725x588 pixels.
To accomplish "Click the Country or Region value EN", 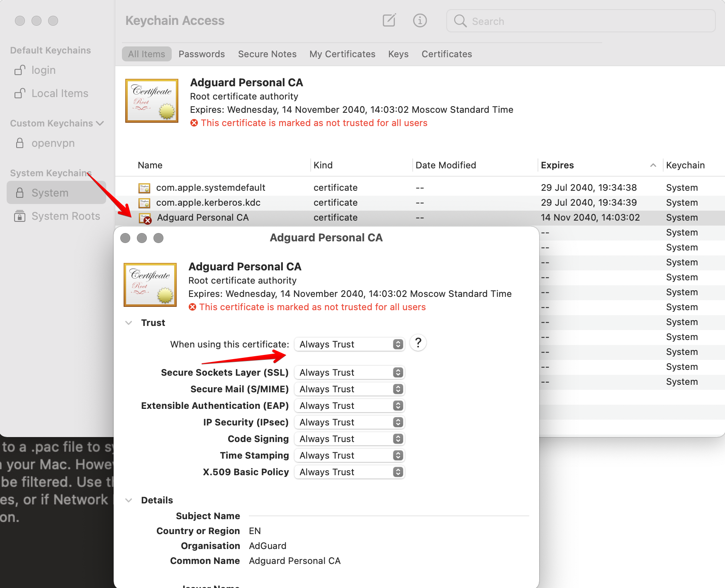I will [255, 531].
